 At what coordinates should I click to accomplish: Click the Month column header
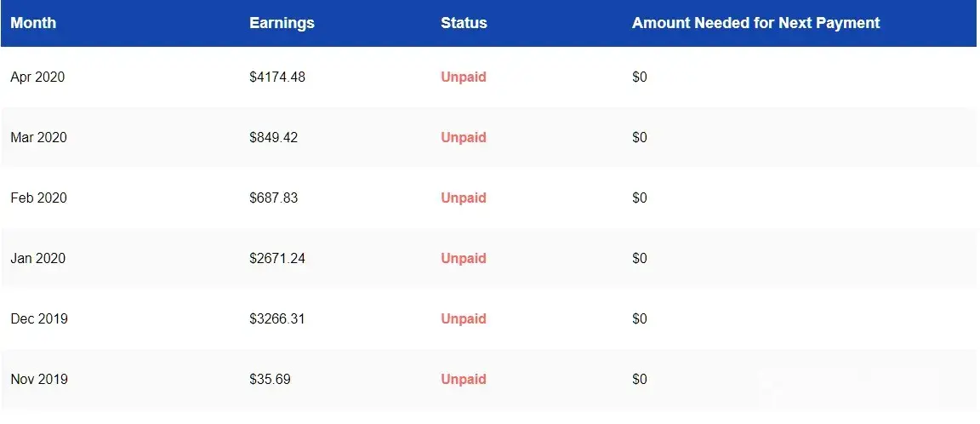33,23
